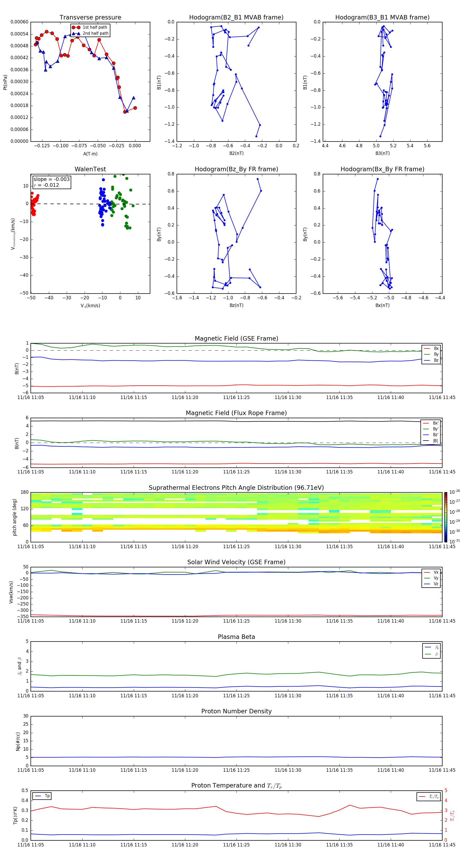Click the "B2(nT)" axis label
This screenshot has height=868, width=473.
236,153
